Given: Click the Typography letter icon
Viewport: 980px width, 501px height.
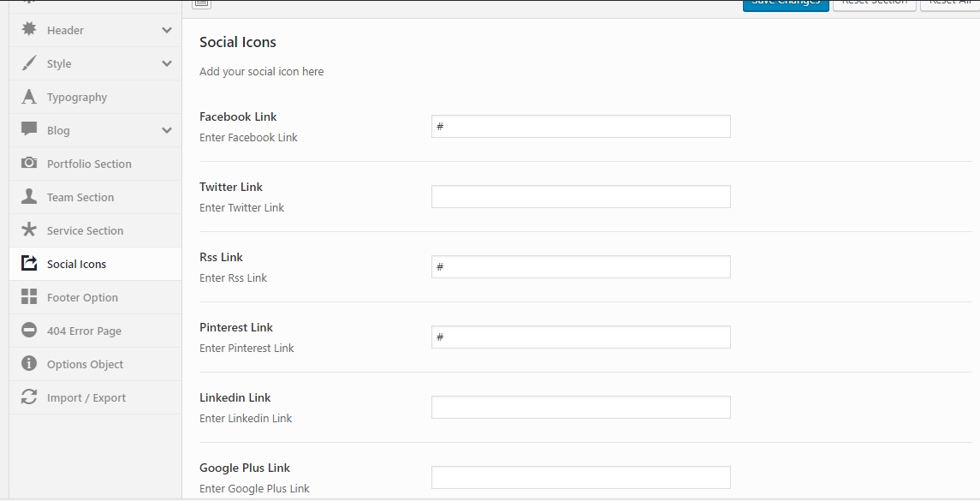Looking at the screenshot, I should click(x=29, y=96).
